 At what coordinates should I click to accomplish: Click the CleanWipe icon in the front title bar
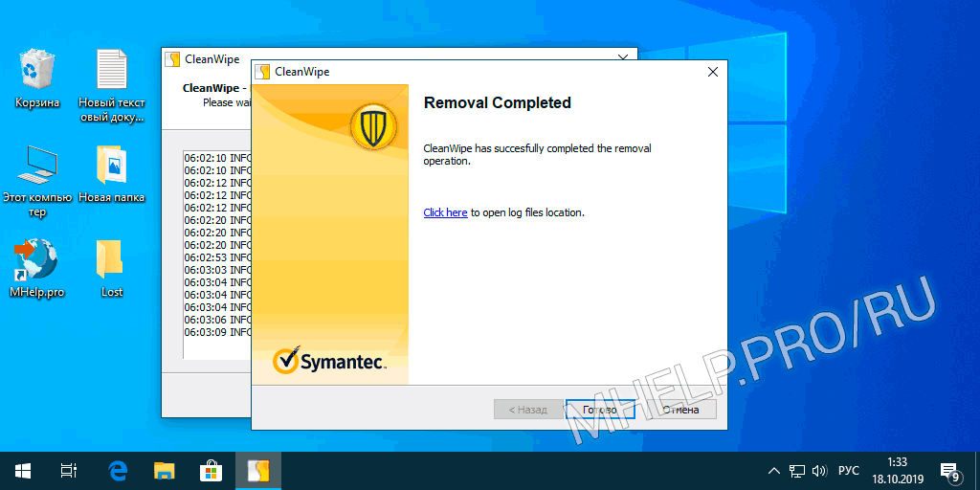pyautogui.click(x=263, y=72)
